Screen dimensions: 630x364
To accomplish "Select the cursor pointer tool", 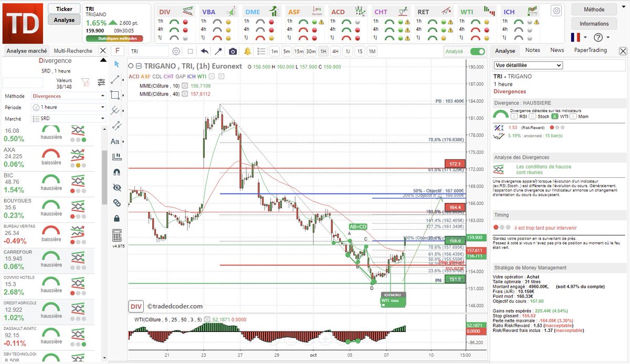I will click(x=117, y=65).
